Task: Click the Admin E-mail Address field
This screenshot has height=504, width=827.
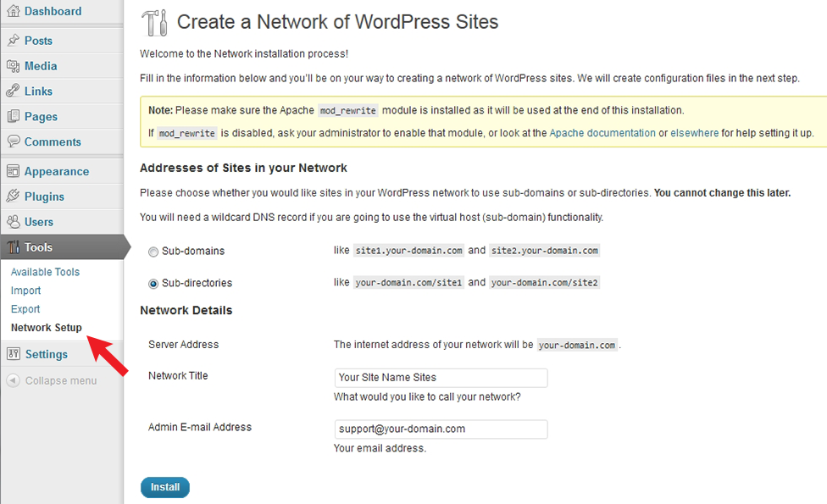Action: click(441, 429)
